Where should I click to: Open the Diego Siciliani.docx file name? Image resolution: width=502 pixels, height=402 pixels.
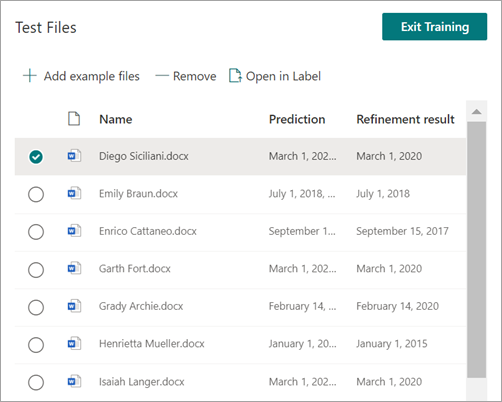point(144,156)
